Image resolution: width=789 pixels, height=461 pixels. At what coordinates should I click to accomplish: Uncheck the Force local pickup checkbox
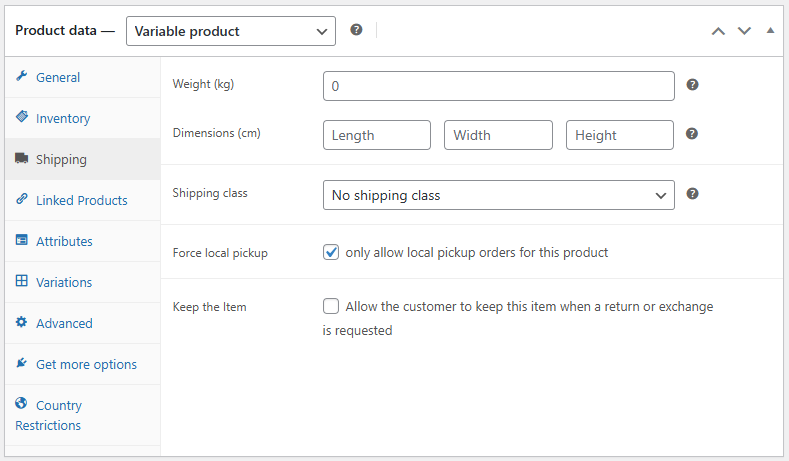point(331,252)
